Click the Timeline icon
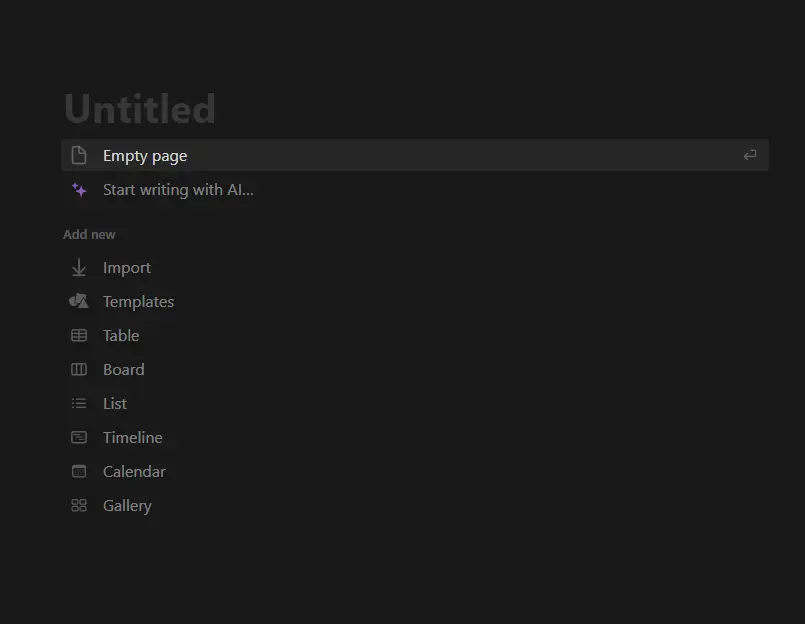Screen dimensions: 805x624 (78, 437)
